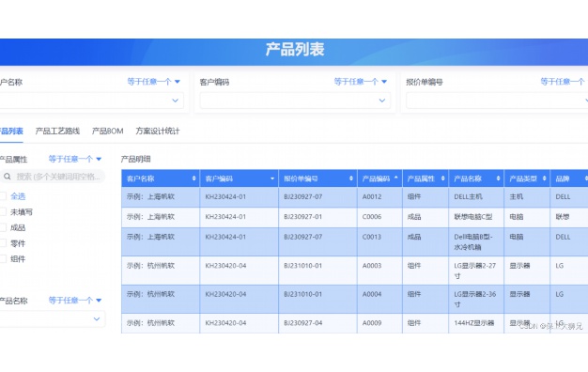588x372 pixels.
Task: Open 等于任意一个 dropdown for 报价单编号 filter
Action: point(564,82)
